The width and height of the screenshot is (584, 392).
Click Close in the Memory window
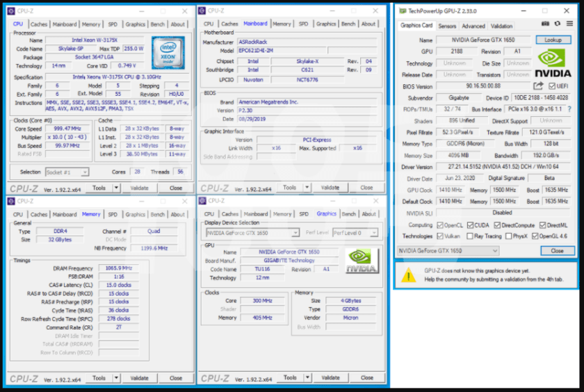176,378
